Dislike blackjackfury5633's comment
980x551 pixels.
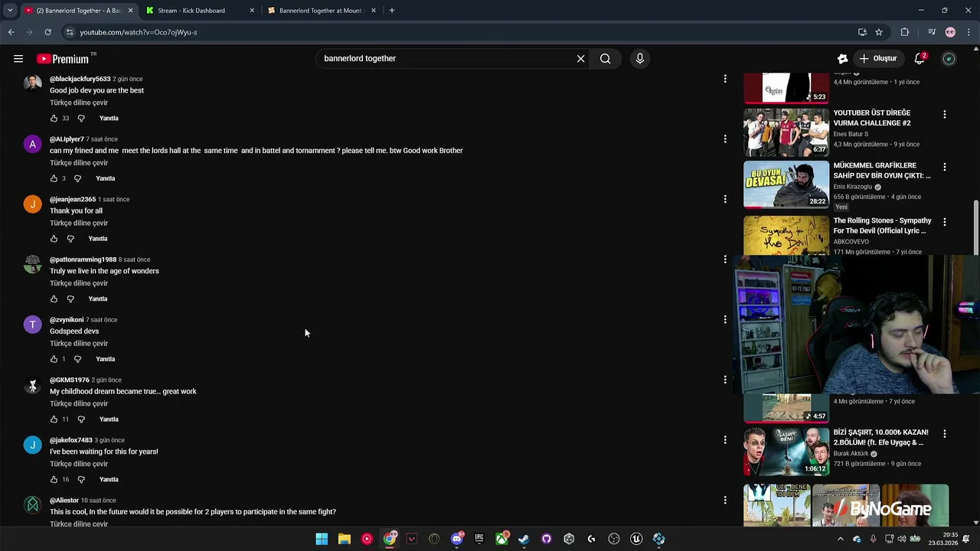81,119
